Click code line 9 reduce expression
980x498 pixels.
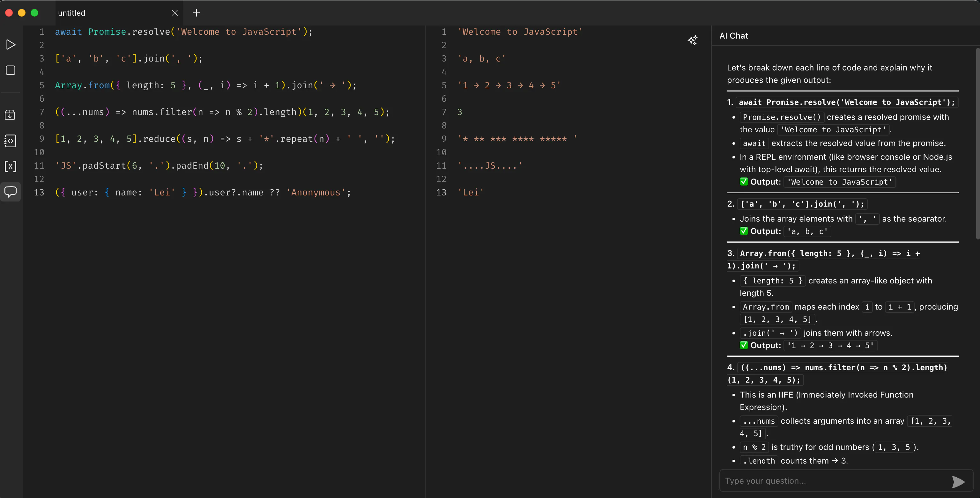click(225, 139)
